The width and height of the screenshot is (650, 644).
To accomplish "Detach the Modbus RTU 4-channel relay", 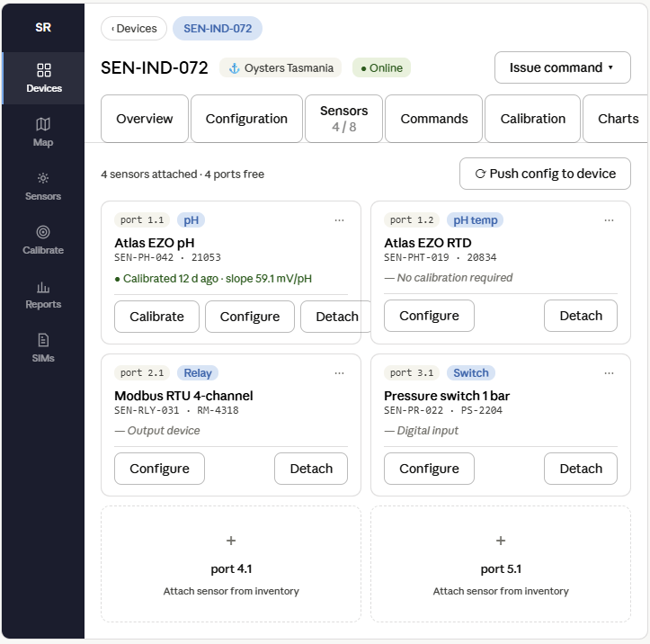I will pos(311,469).
